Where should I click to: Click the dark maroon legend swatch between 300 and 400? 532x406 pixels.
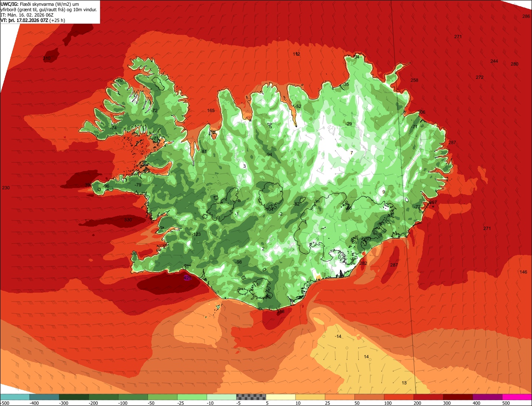coord(458,397)
